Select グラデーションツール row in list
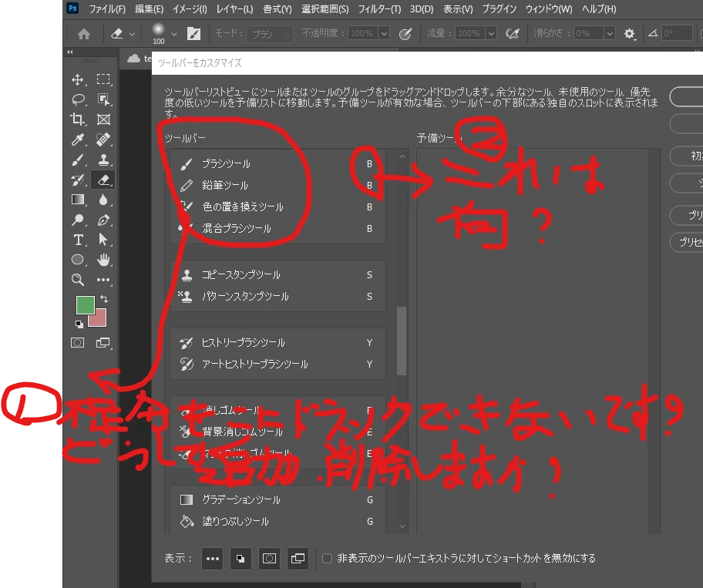 tap(278, 499)
